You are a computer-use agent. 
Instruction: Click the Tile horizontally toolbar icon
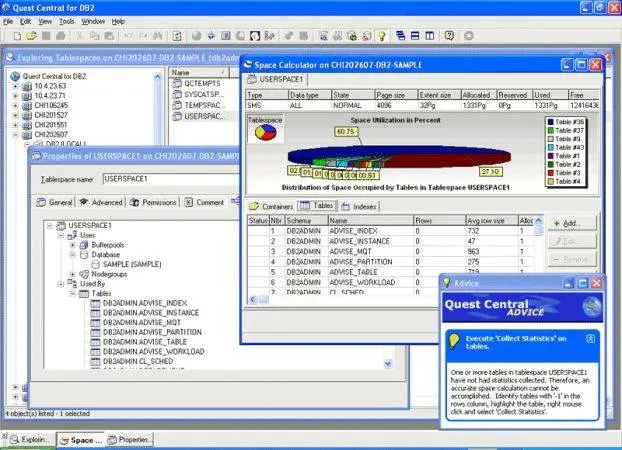click(x=415, y=36)
